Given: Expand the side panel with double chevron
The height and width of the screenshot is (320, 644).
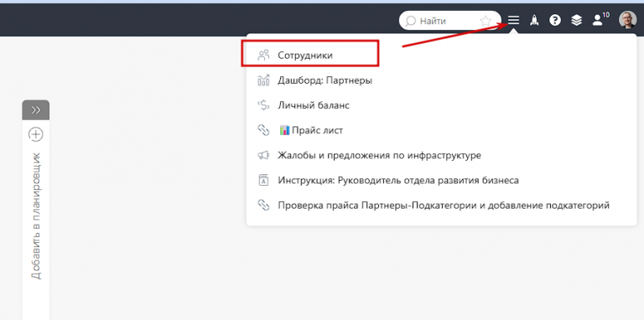Looking at the screenshot, I should click(x=36, y=110).
